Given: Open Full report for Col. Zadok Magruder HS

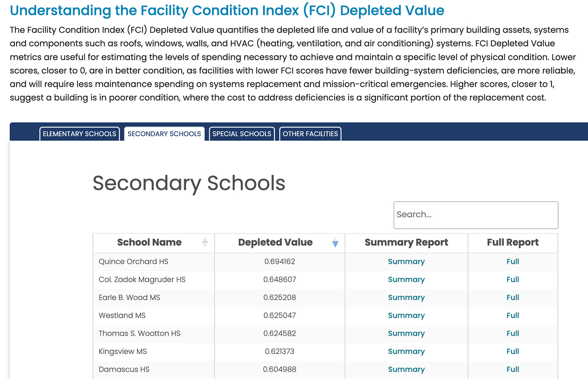Looking at the screenshot, I should tap(513, 280).
